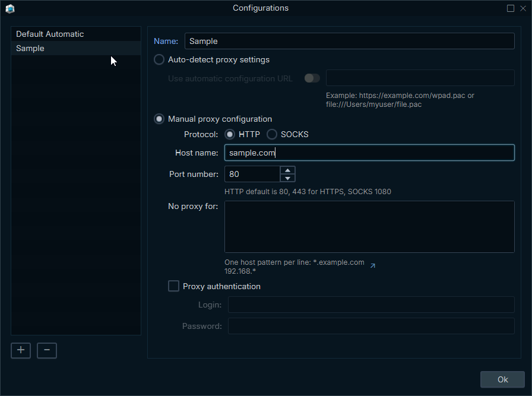
Task: Click the 'One host pattern per line' hint
Action: tap(294, 267)
